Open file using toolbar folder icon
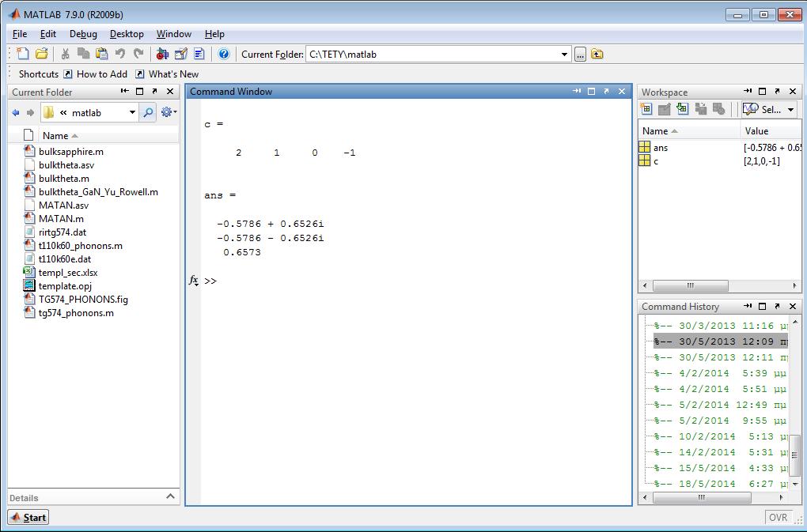Viewport: 807px width, 532px height. [x=41, y=54]
